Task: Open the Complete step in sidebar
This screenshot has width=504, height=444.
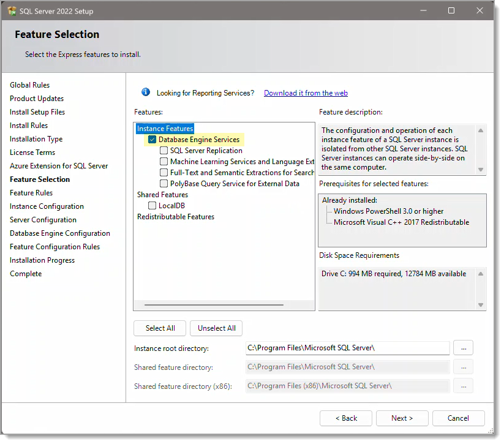Action: (26, 274)
